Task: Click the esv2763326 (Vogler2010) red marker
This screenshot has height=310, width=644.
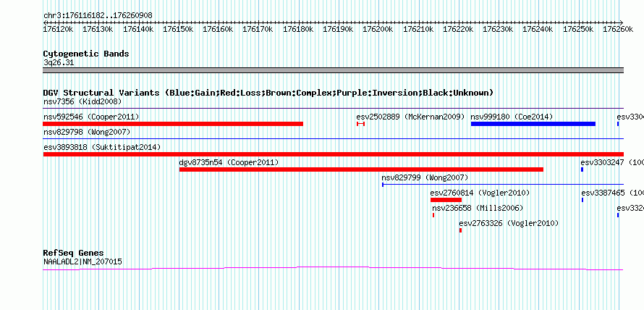Action: click(x=460, y=230)
